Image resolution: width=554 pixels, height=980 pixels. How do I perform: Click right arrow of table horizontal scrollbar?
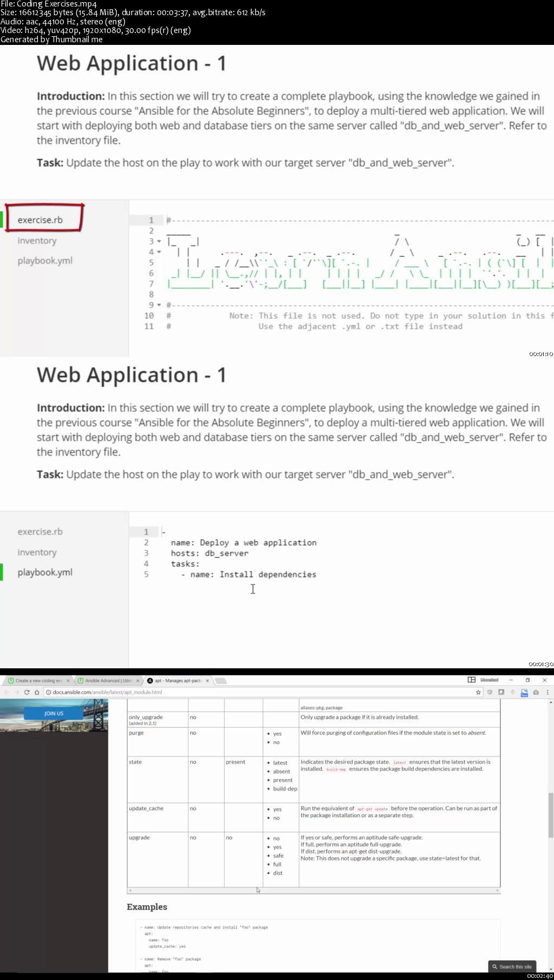(x=497, y=890)
